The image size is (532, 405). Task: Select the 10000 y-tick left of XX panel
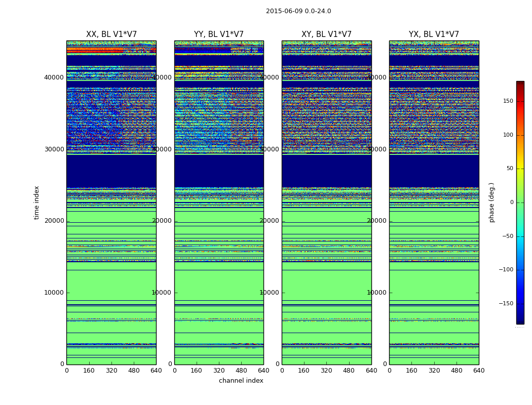(54, 293)
